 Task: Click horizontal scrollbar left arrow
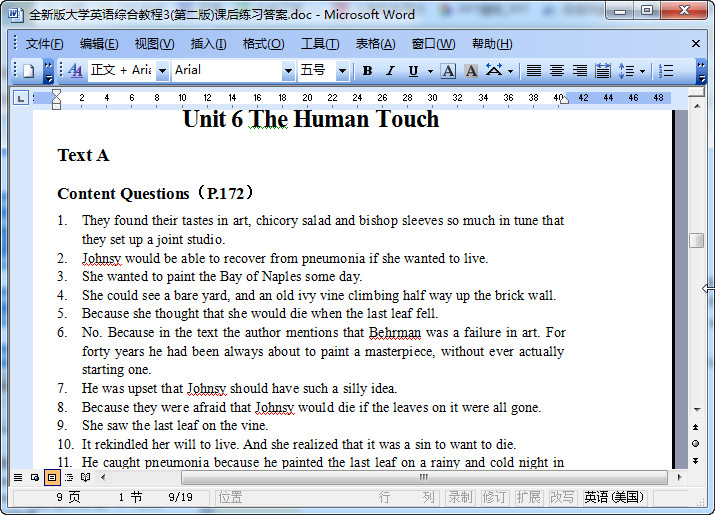[x=104, y=478]
